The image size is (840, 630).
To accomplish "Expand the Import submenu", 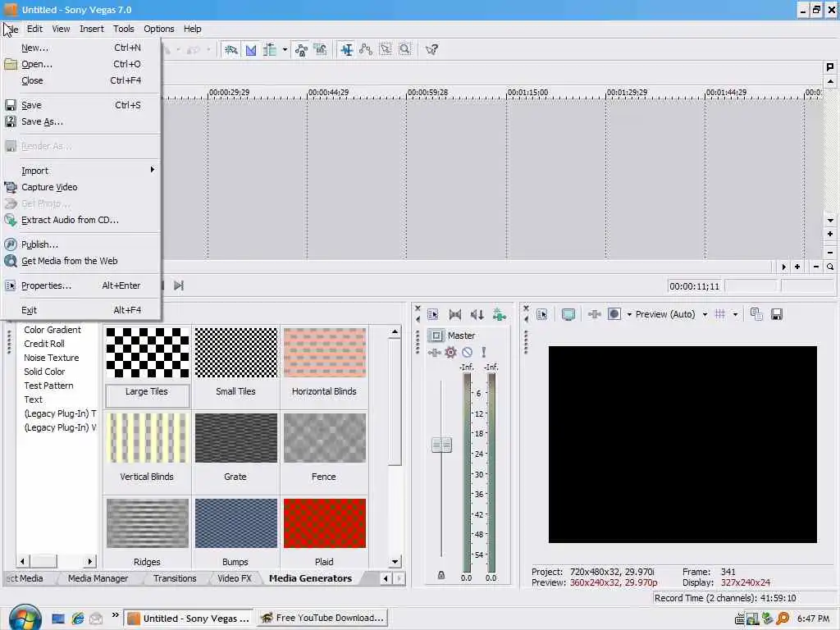I will click(x=81, y=171).
